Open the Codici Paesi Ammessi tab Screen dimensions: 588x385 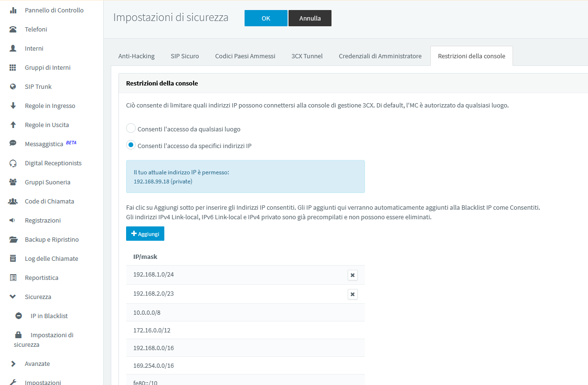pos(245,56)
